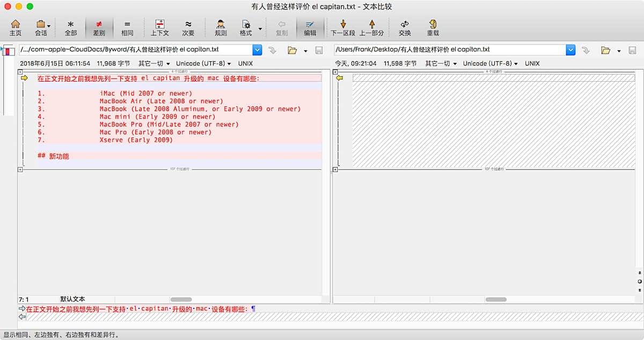
Task: Toggle the 差别 differences filter
Action: (99, 28)
